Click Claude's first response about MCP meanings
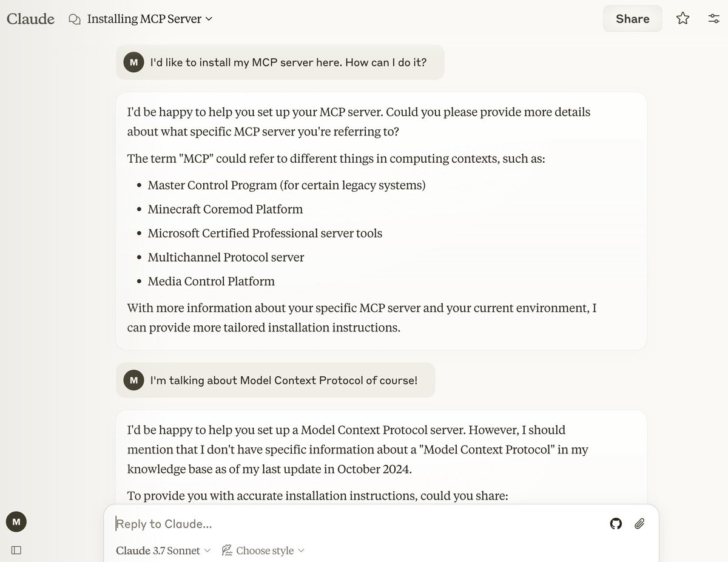728x562 pixels. click(x=381, y=221)
